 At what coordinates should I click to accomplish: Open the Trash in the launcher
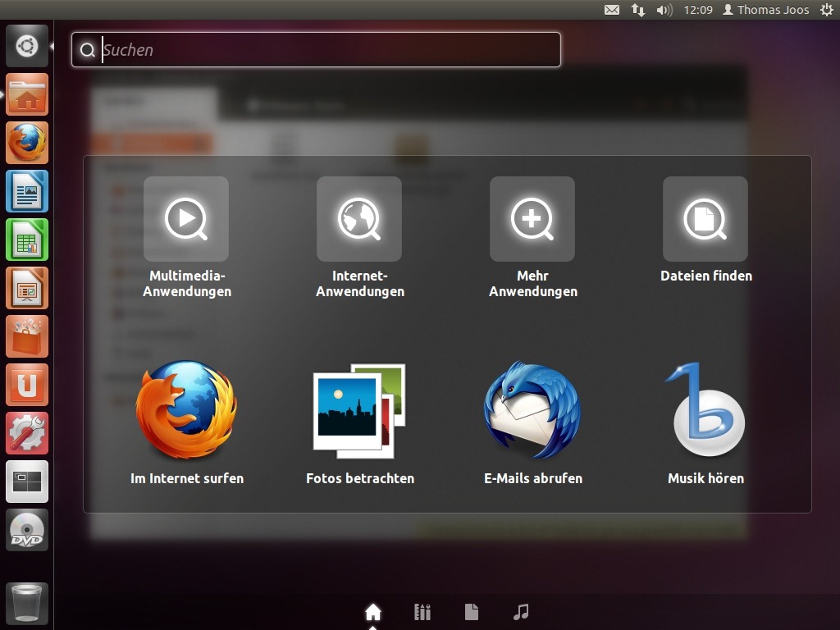[x=27, y=604]
